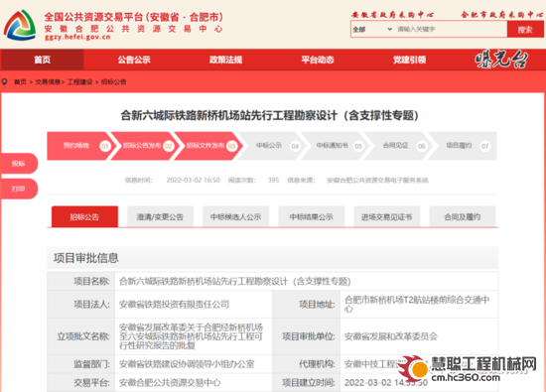Image resolution: width=546 pixels, height=392 pixels.
Task: Open 政策法规 navigation menu
Action: [x=225, y=60]
